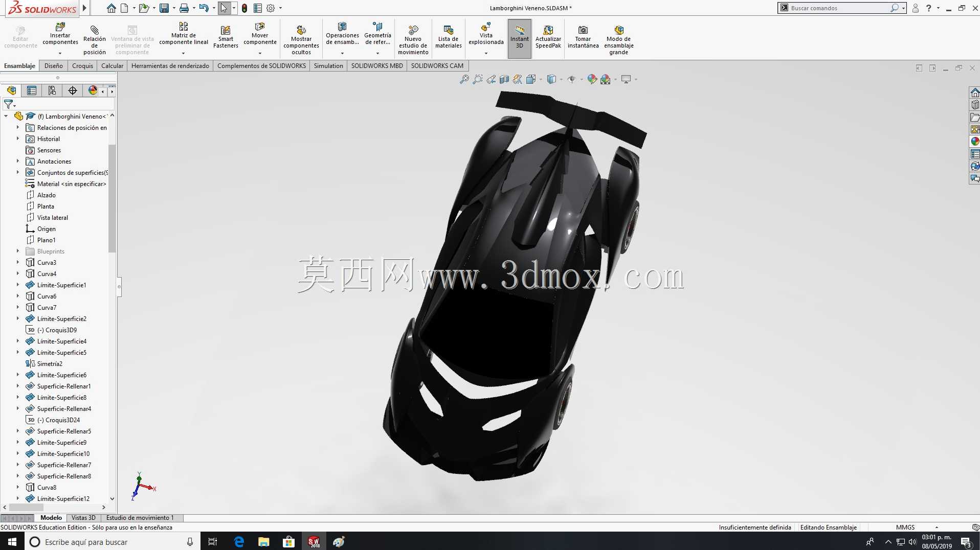Enable Modo de ensamblaje grande
980x550 pixels.
(x=619, y=39)
